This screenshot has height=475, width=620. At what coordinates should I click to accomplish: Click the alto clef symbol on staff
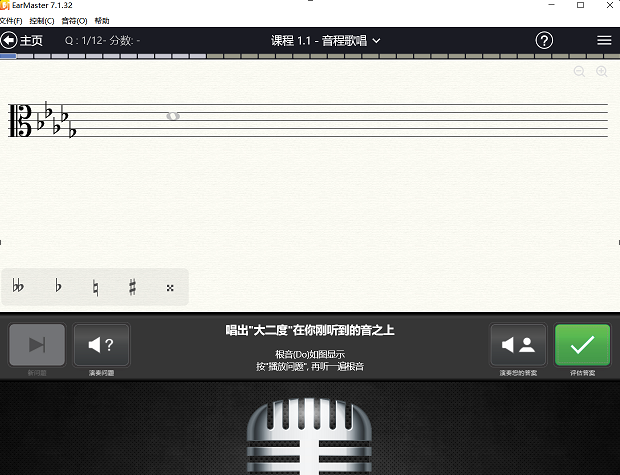pyautogui.click(x=20, y=121)
